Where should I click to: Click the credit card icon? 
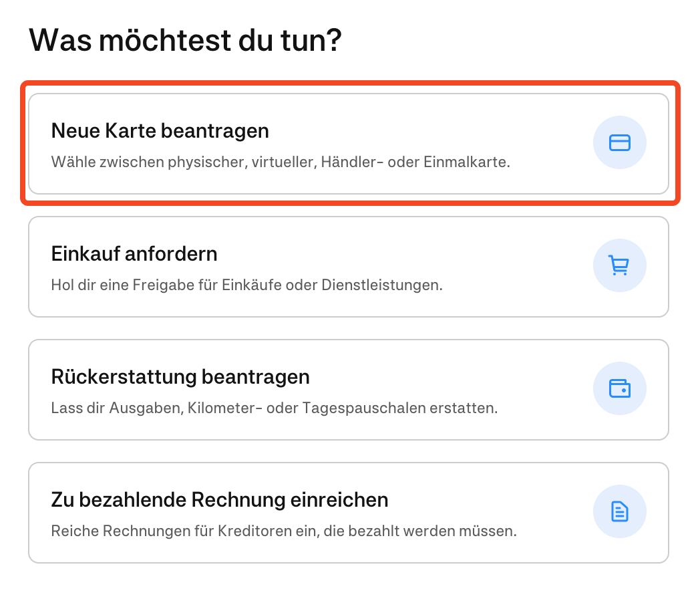tap(619, 143)
